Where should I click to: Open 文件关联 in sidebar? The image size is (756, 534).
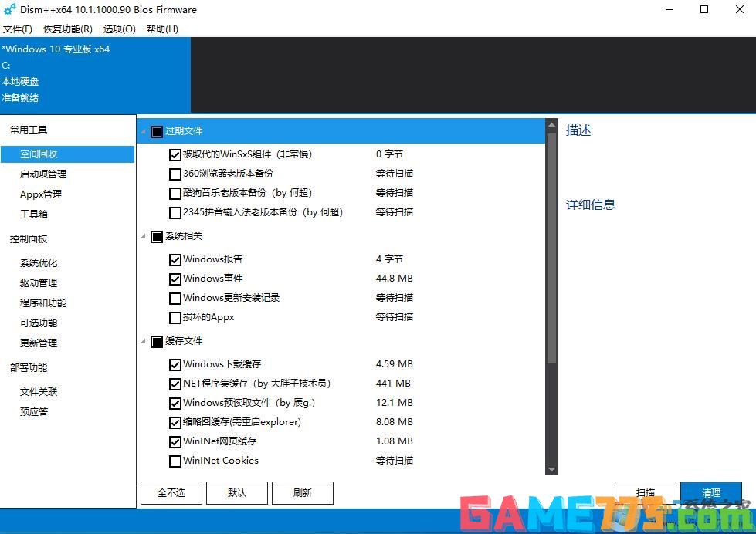(39, 392)
